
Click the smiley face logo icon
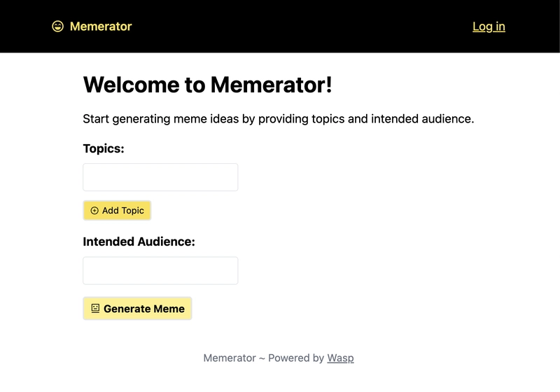(57, 27)
